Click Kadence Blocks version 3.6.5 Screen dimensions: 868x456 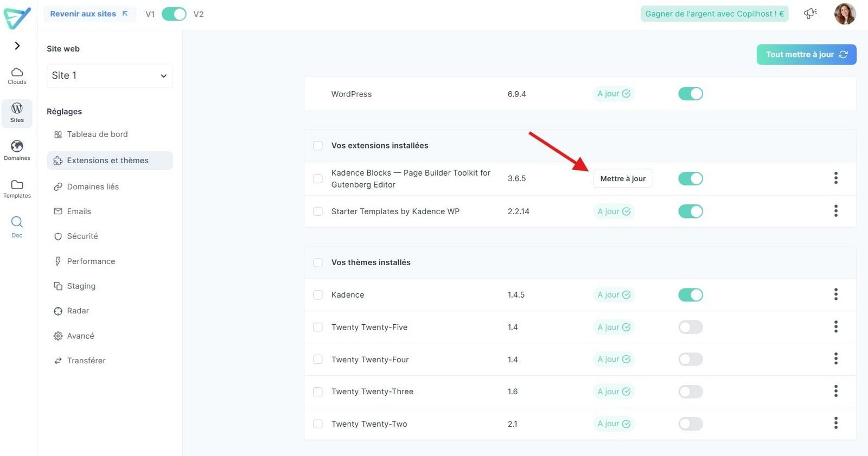coord(516,178)
